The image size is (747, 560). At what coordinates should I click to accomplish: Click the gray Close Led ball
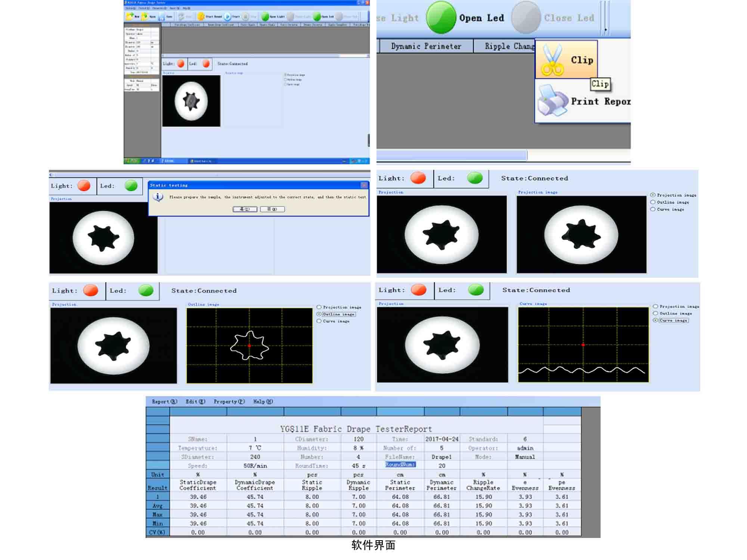[526, 18]
